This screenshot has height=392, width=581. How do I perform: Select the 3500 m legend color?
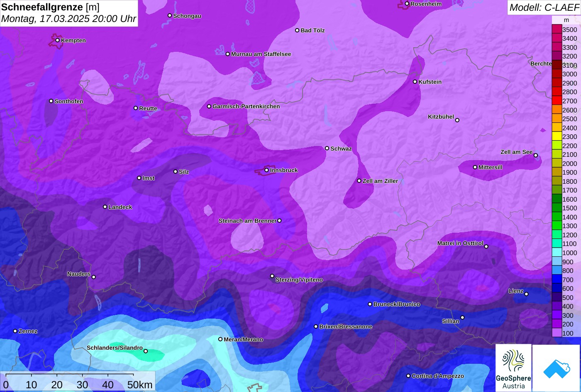(557, 29)
